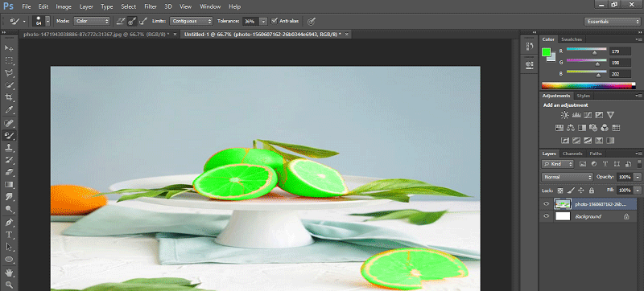Select the Path Selection tool

pyautogui.click(x=9, y=247)
